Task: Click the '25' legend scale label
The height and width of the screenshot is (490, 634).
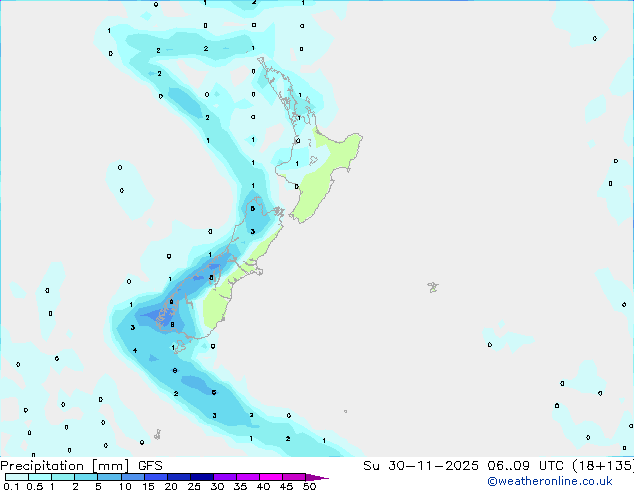Action: coord(194,486)
